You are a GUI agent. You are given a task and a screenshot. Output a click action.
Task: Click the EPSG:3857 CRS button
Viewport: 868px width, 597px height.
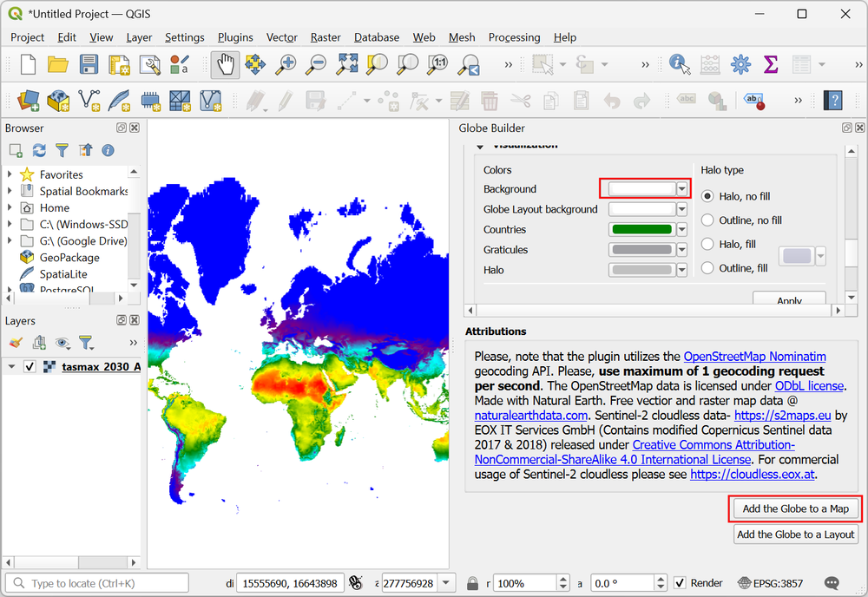[x=770, y=583]
